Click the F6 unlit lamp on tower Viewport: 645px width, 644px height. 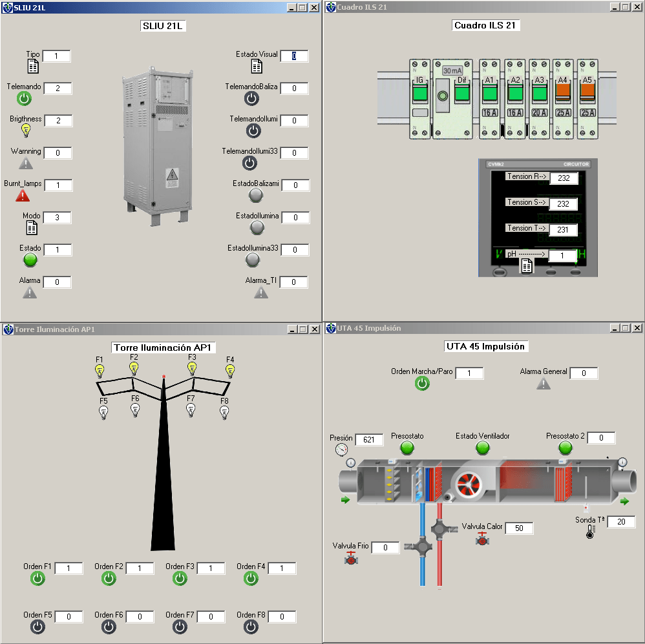[x=135, y=410]
